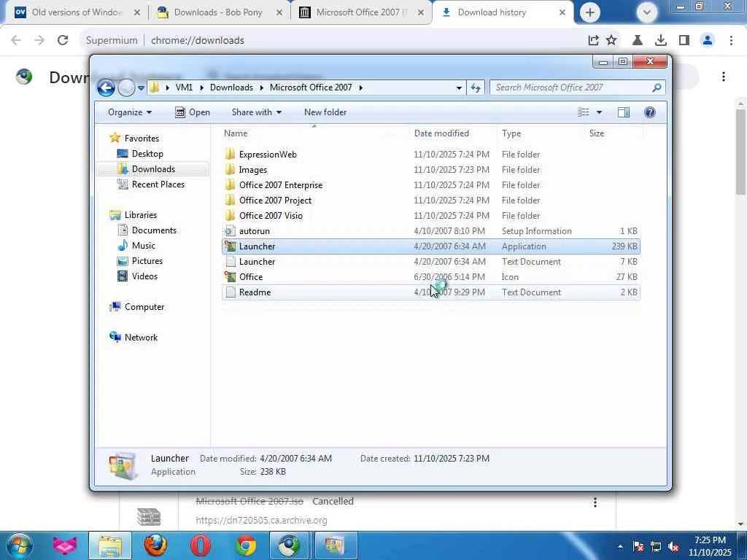This screenshot has height=560, width=747.
Task: Change view using the view icon
Action: [x=583, y=112]
